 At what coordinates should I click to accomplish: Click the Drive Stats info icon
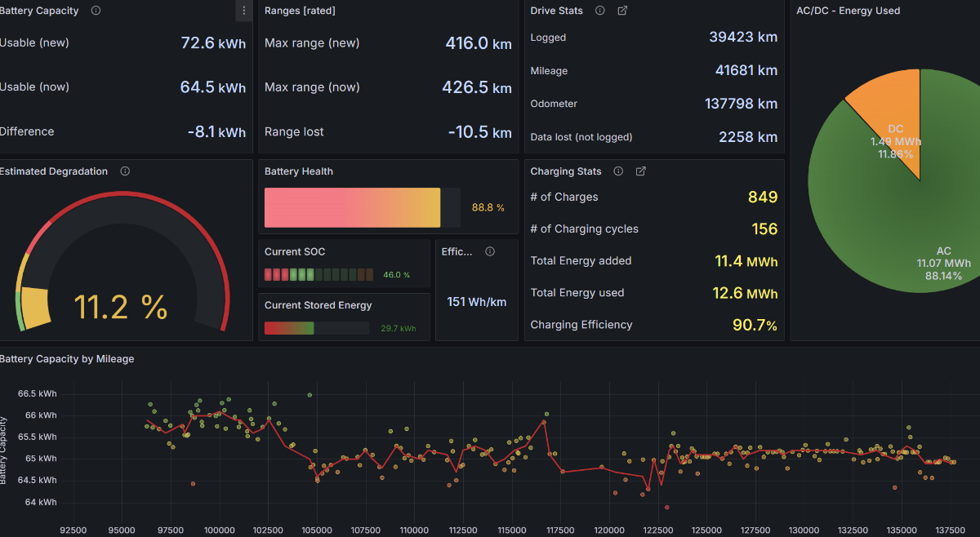click(600, 11)
